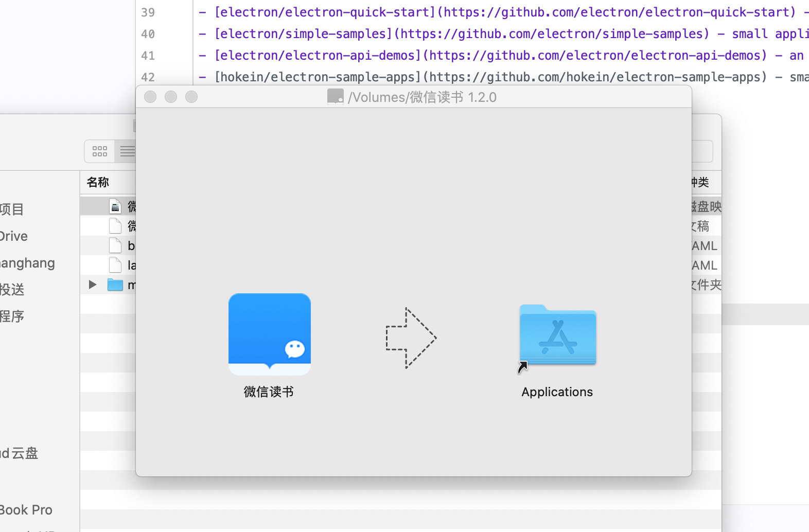Sort Finder list by 种类 column

coord(700,182)
